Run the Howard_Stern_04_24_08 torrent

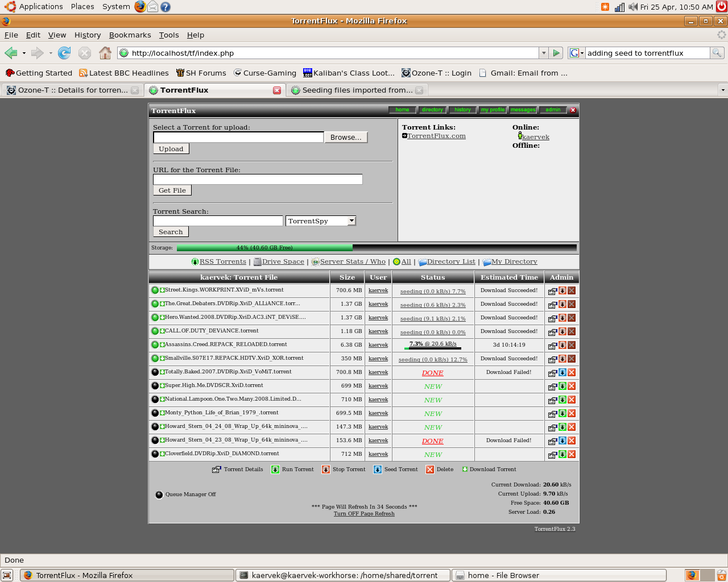pyautogui.click(x=562, y=427)
